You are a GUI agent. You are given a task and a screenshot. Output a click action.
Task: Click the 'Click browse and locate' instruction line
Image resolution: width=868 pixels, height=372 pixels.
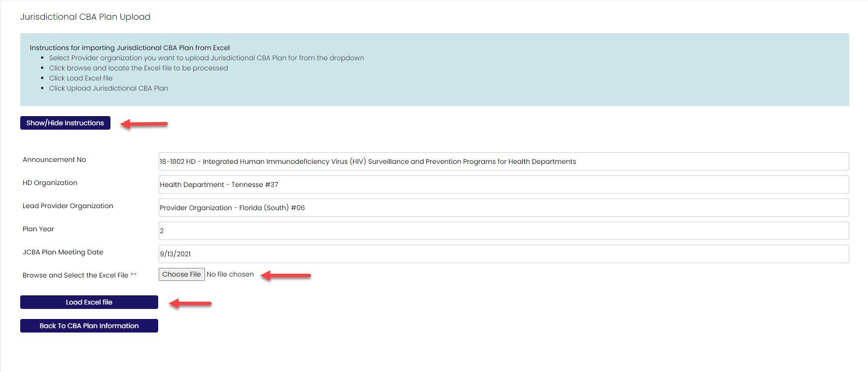pyautogui.click(x=138, y=68)
